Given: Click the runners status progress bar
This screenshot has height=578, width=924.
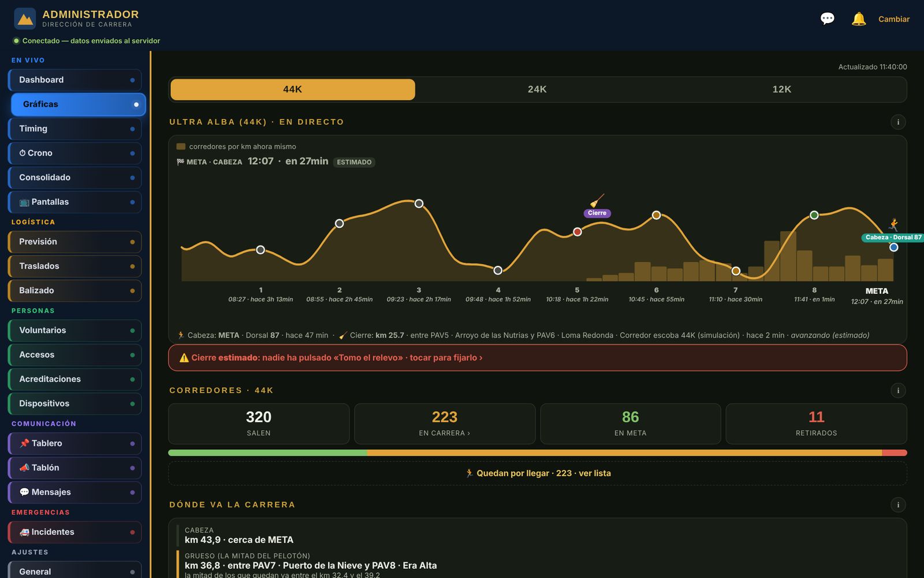Looking at the screenshot, I should 537,453.
